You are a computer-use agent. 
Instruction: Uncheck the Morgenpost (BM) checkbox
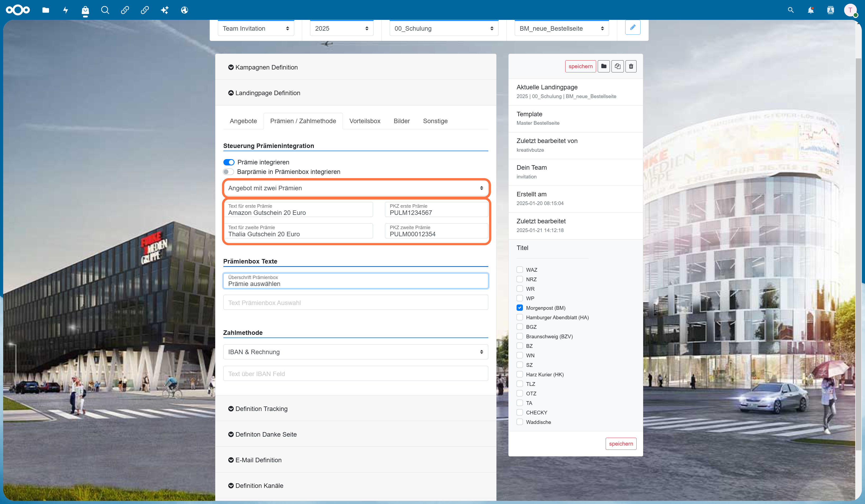click(x=520, y=308)
